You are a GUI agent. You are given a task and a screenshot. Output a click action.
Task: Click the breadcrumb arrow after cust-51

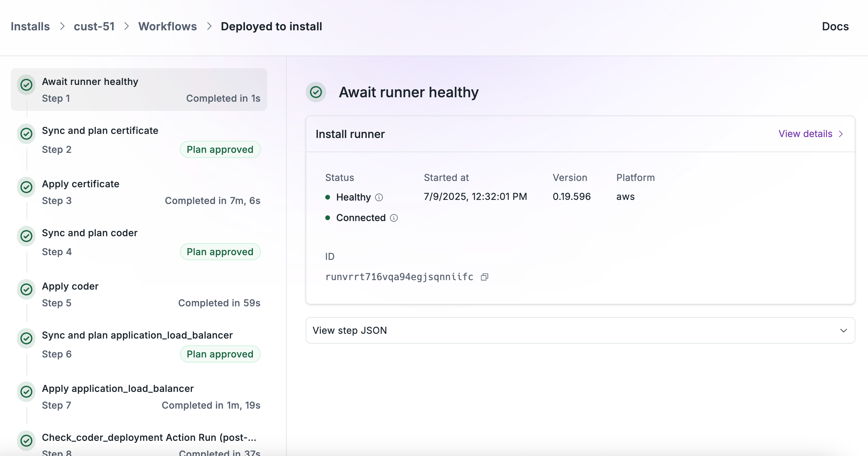126,26
